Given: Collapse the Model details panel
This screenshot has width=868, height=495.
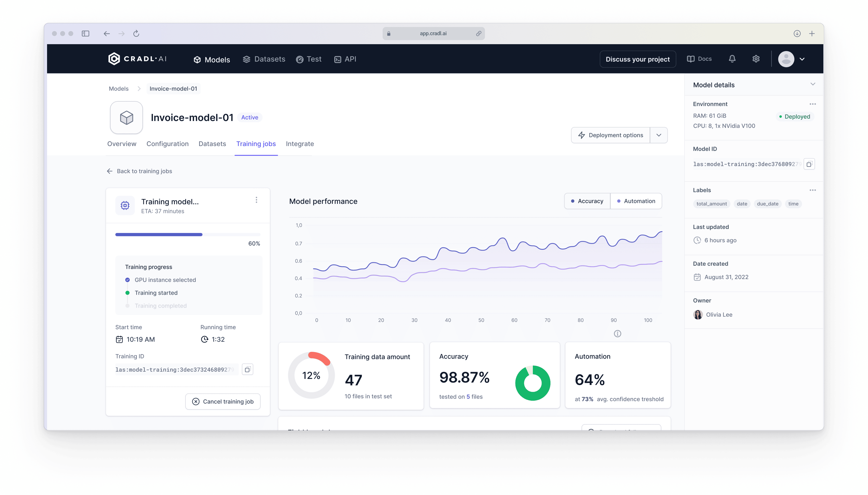Looking at the screenshot, I should point(813,84).
